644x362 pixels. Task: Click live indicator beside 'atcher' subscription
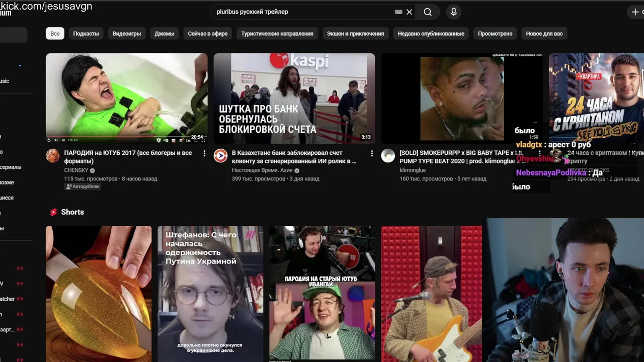click(20, 299)
